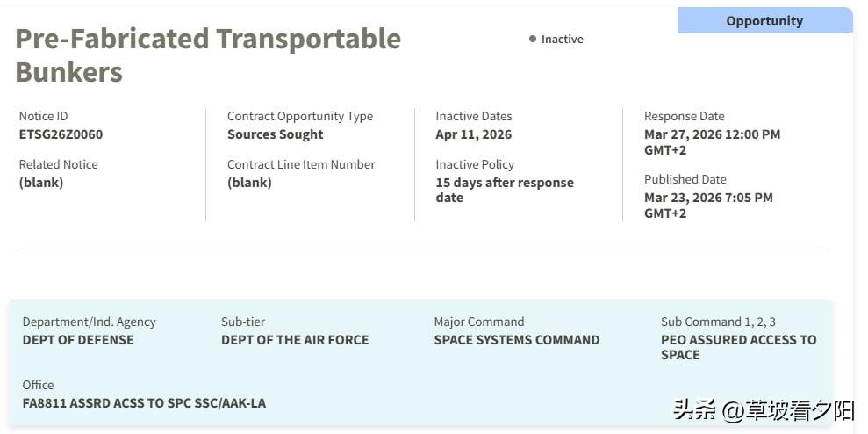Viewport: 868px width, 434px height.
Task: Click DEPT OF DEFENSE agency name
Action: (78, 340)
